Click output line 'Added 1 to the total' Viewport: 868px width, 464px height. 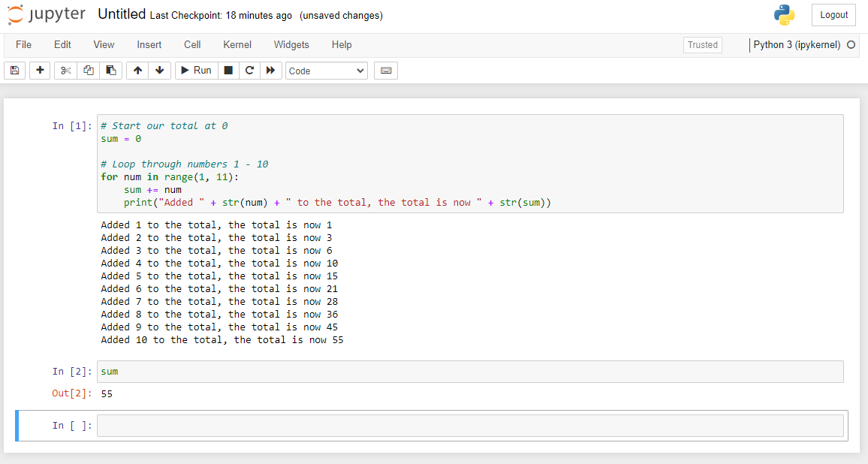point(216,225)
